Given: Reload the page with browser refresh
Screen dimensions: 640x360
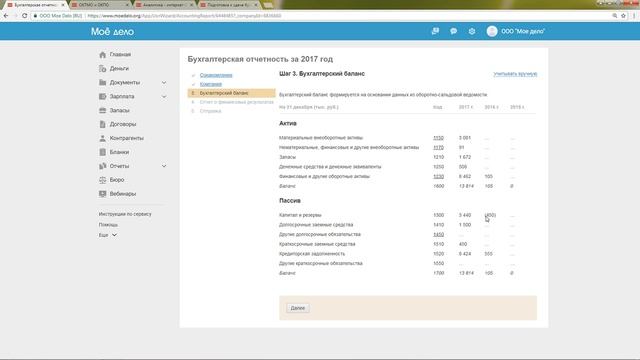Looking at the screenshot, I should click(x=24, y=16).
